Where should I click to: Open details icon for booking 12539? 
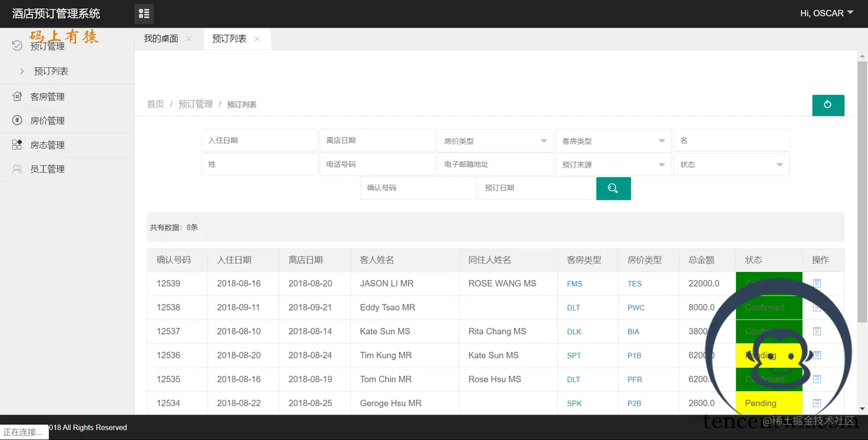pyautogui.click(x=817, y=283)
